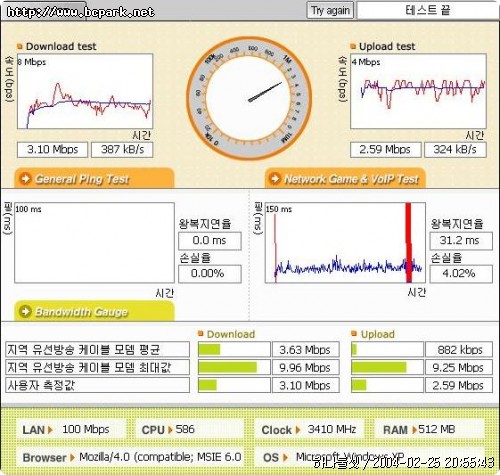The image size is (500, 475).
Task: Click the General Ping graph area
Action: click(x=94, y=243)
